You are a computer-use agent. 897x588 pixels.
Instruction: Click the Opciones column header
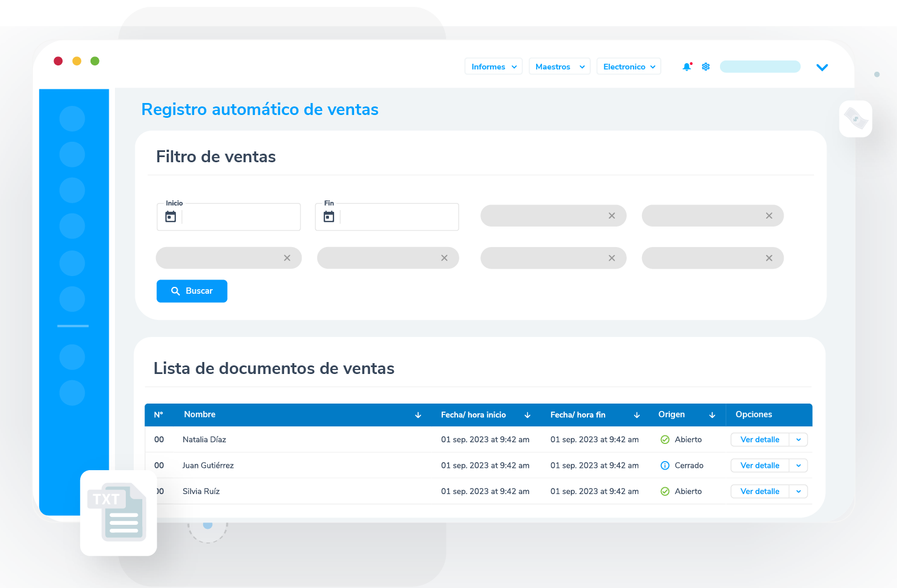[754, 414]
